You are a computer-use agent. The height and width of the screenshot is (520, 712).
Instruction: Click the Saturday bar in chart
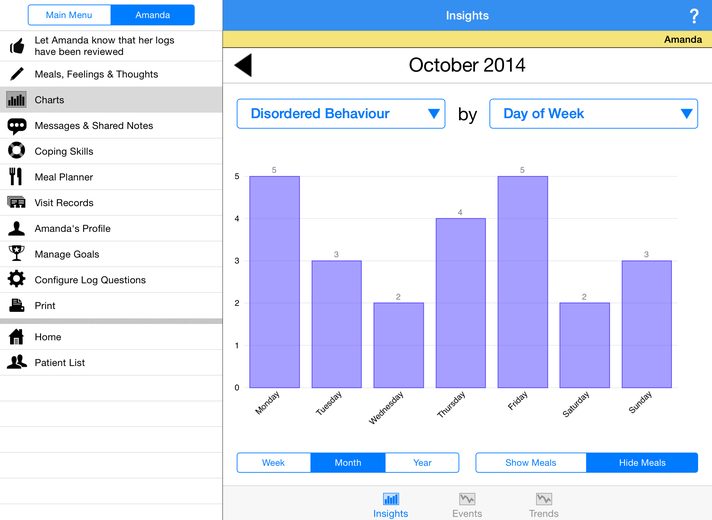(584, 345)
